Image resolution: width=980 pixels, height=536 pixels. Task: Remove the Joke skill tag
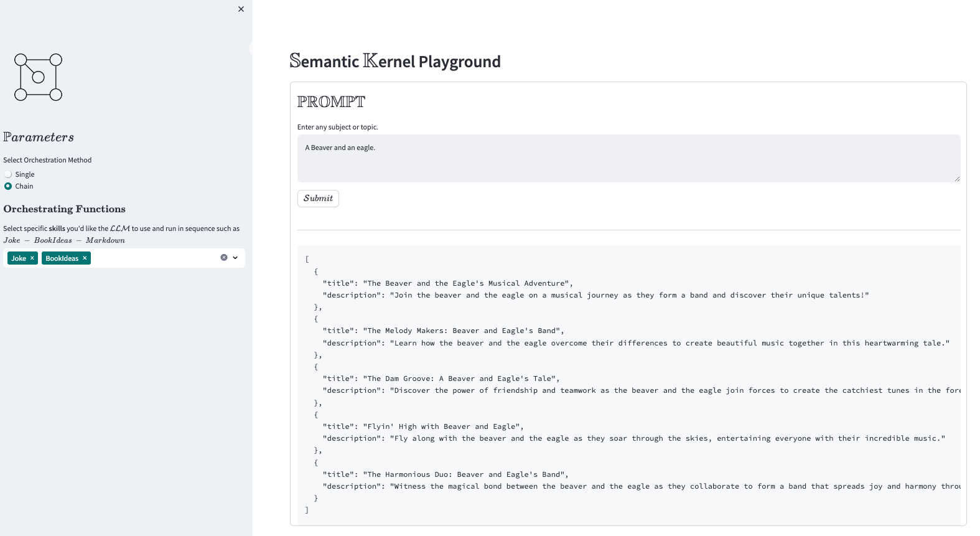[32, 258]
